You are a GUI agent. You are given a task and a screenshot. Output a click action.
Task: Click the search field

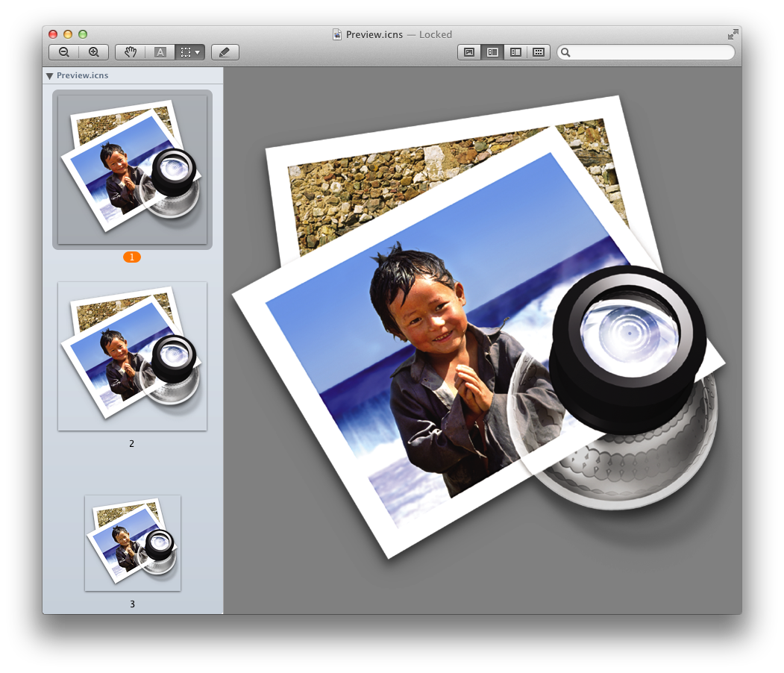(x=646, y=52)
